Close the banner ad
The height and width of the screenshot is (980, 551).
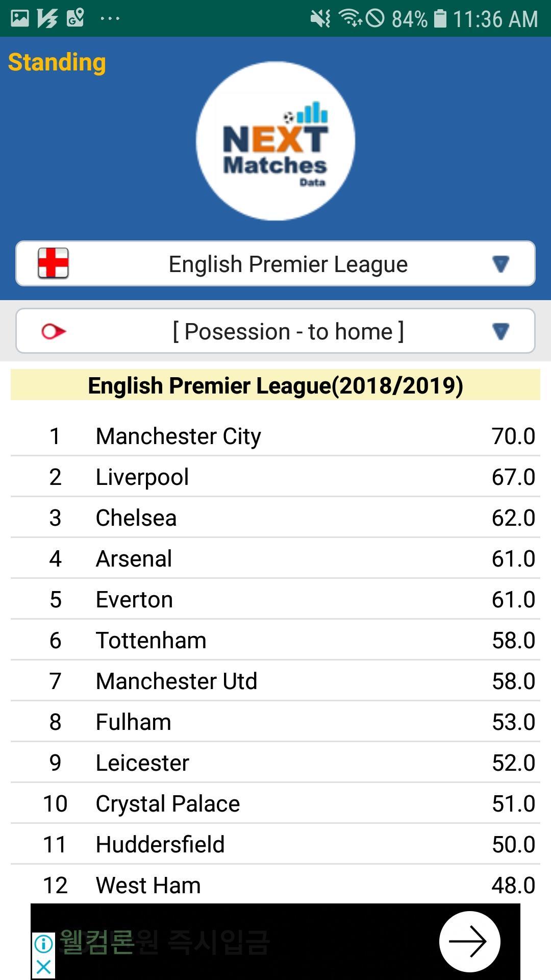(x=44, y=967)
